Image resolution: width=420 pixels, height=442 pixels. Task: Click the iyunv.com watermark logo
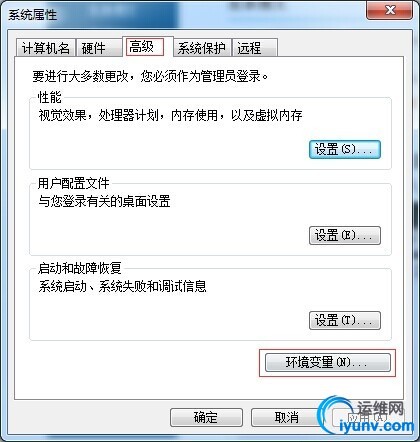(x=366, y=415)
